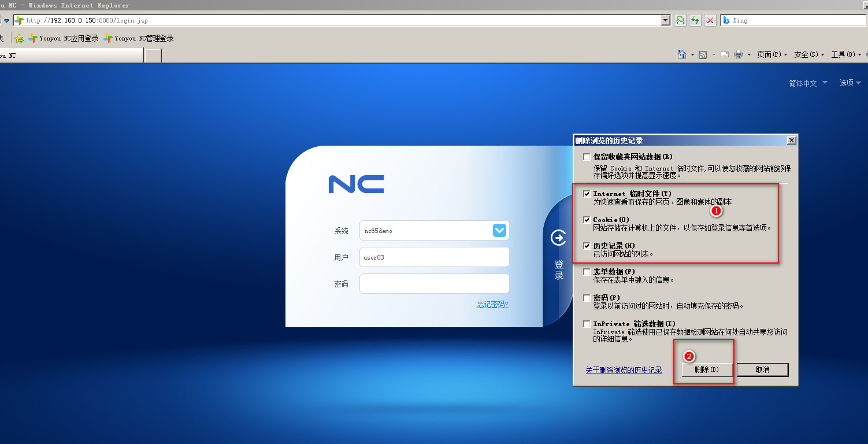Open the 工具(O) menu
This screenshot has width=868, height=444.
845,54
